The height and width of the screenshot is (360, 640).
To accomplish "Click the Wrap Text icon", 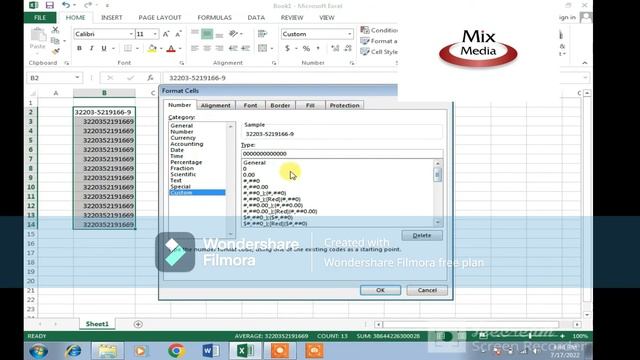I will [x=262, y=34].
